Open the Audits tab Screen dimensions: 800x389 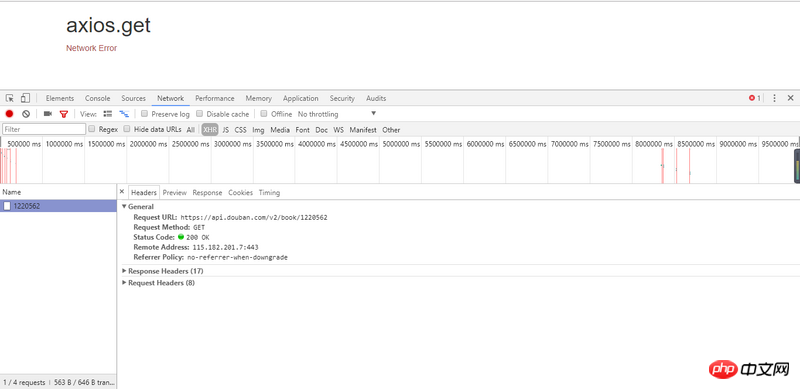point(376,98)
